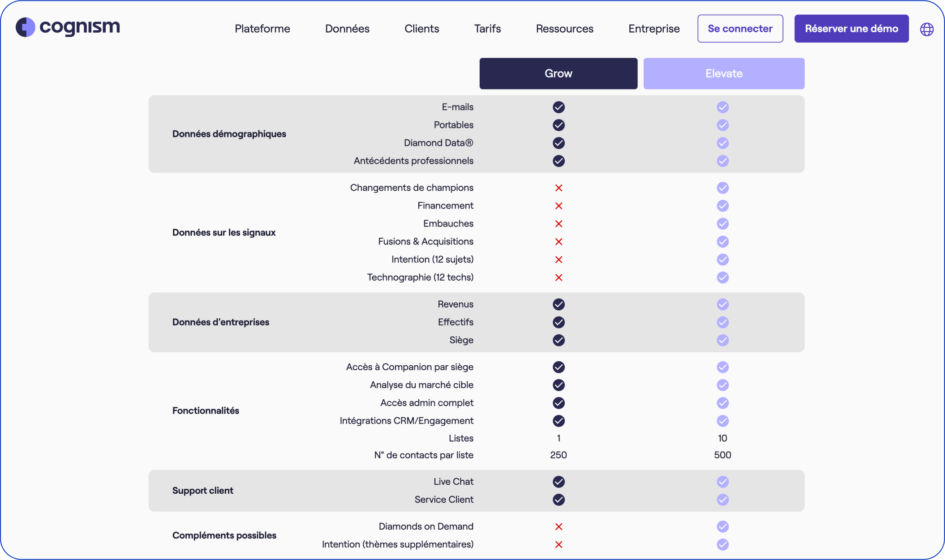
Task: Click Grow checkmark for Accès admin complet
Action: click(558, 403)
